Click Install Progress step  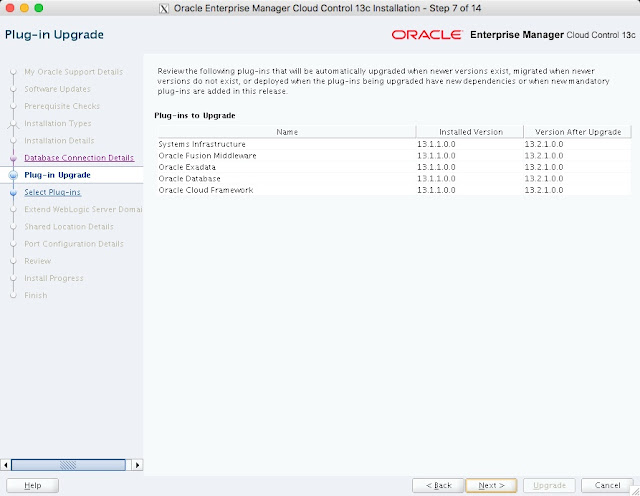54,278
